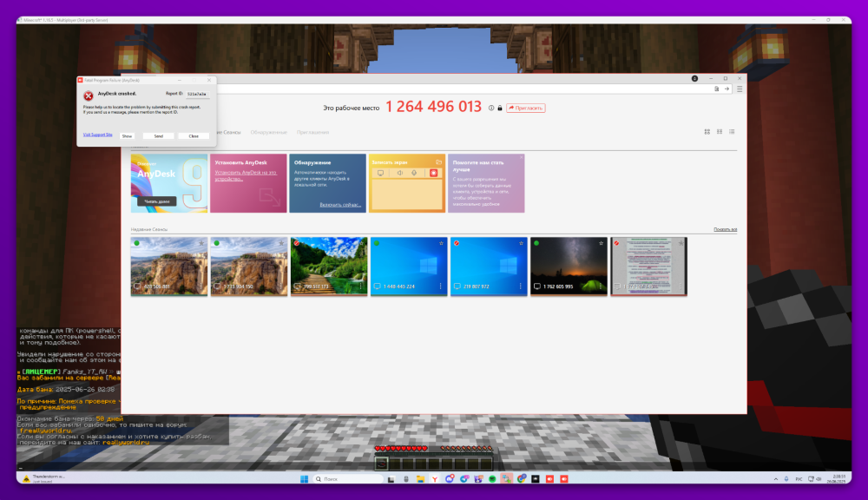Click the Включить сейчас link in Обнаружение card
The width and height of the screenshot is (868, 500).
(x=340, y=205)
